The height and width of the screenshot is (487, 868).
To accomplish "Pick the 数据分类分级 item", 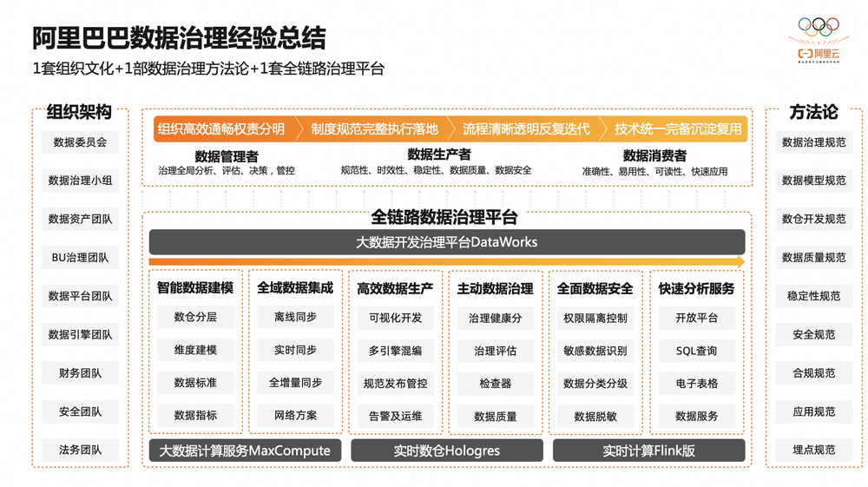I will click(x=595, y=384).
